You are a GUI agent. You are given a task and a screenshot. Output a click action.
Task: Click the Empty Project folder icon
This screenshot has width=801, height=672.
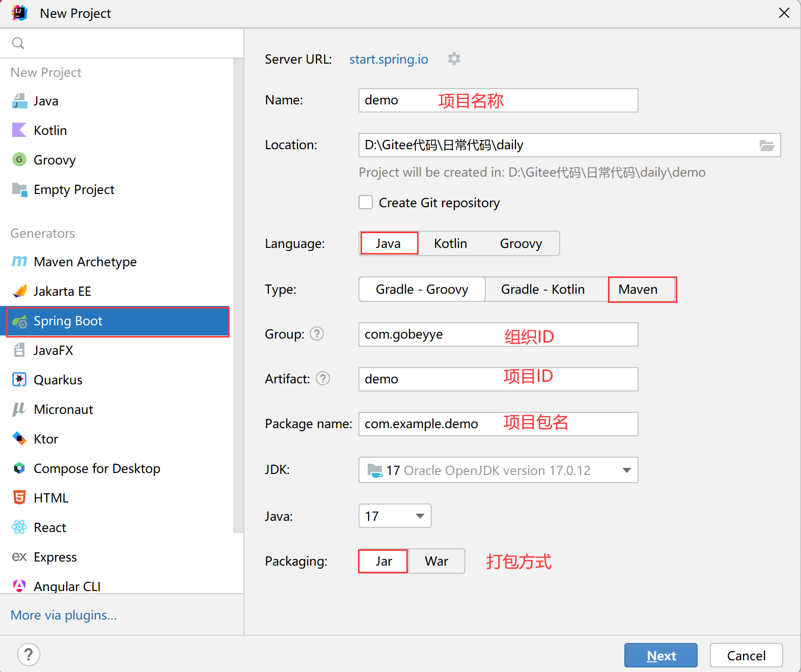click(x=19, y=189)
